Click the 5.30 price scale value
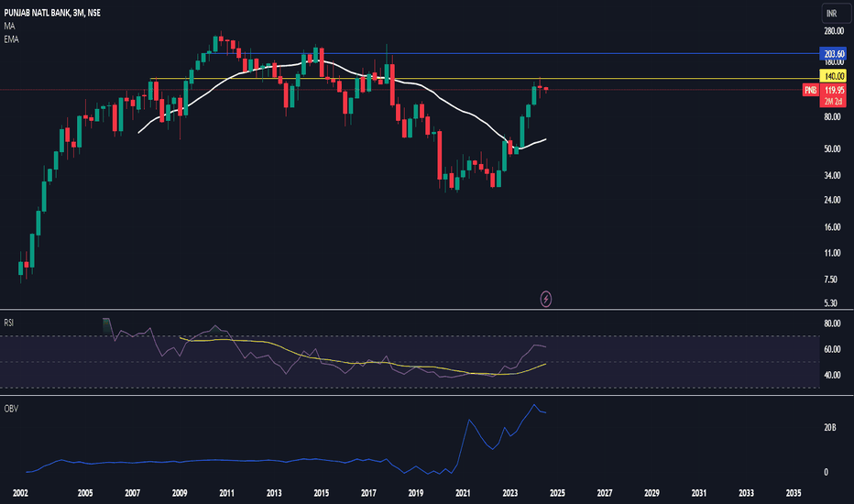The height and width of the screenshot is (504, 854). [830, 303]
